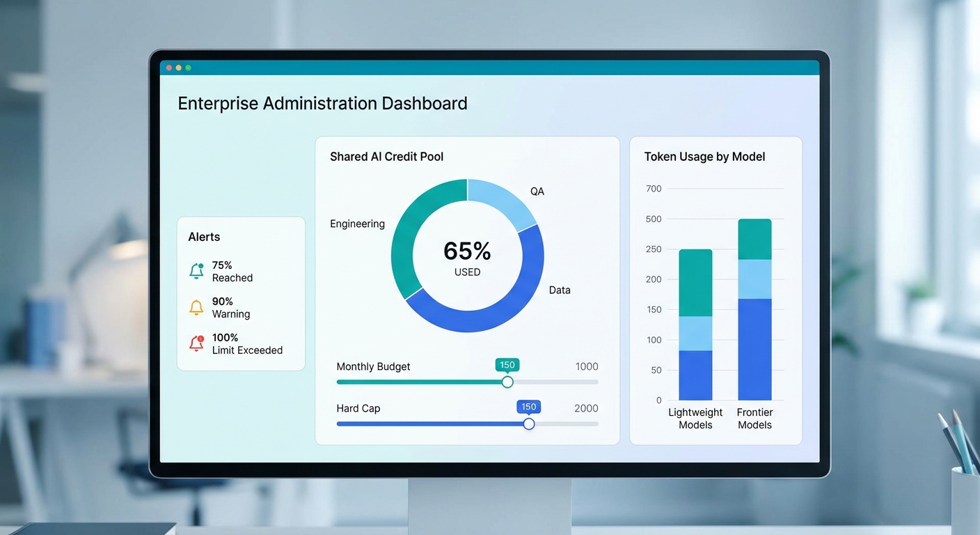Click the teal 150 tooltip above Monthly Budget
Viewport: 980px width, 535px height.
[507, 365]
